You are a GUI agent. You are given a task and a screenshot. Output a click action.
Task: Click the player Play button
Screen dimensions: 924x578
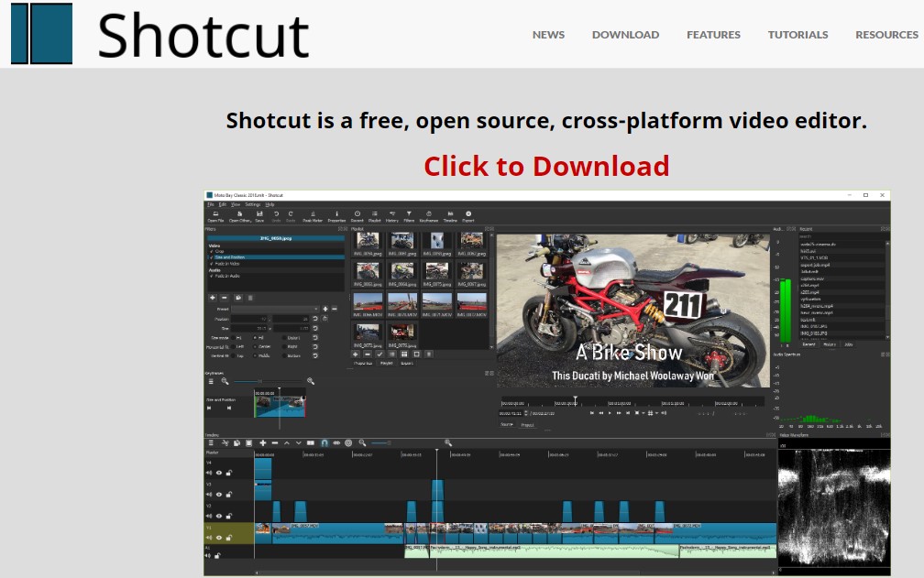610,413
